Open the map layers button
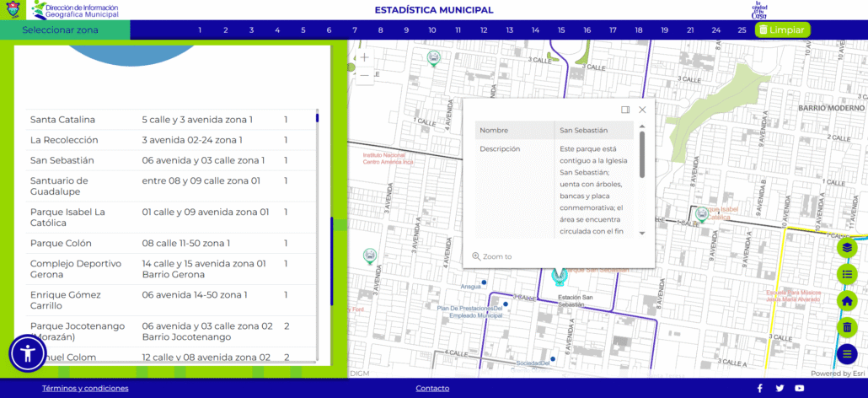This screenshot has height=398, width=868. pyautogui.click(x=847, y=248)
